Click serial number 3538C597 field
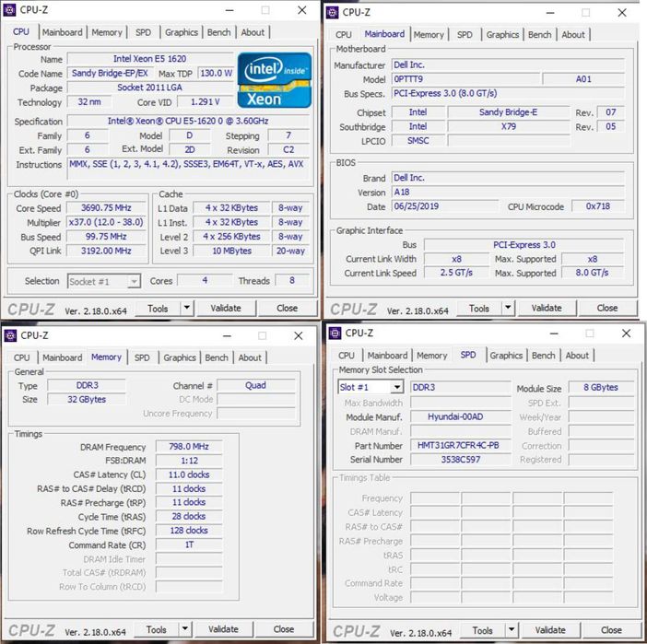Screen dimensions: 647x644 point(461,460)
